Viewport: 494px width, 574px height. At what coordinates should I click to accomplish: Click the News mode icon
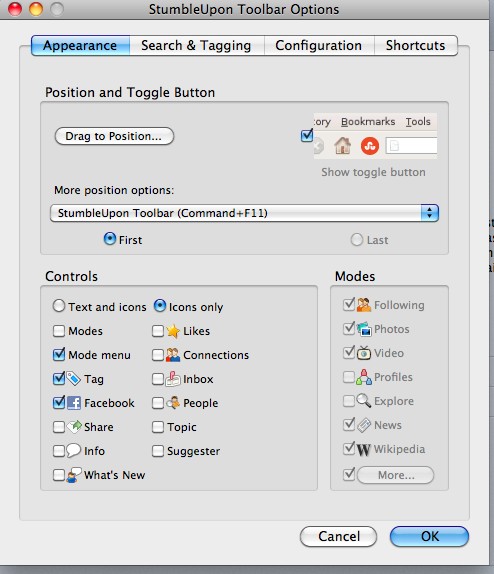coord(364,425)
